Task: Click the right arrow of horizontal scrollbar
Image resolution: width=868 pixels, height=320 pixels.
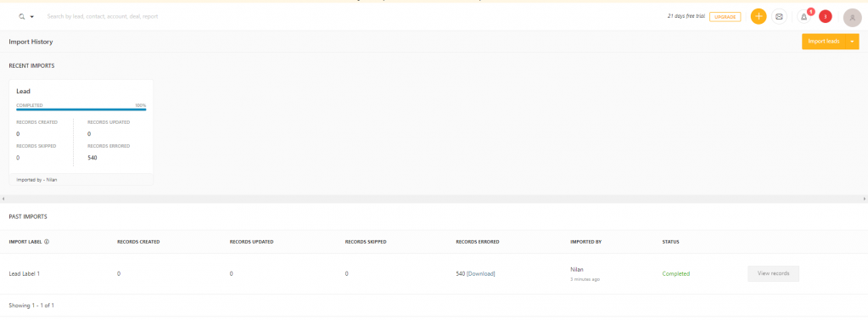Action: click(865, 199)
